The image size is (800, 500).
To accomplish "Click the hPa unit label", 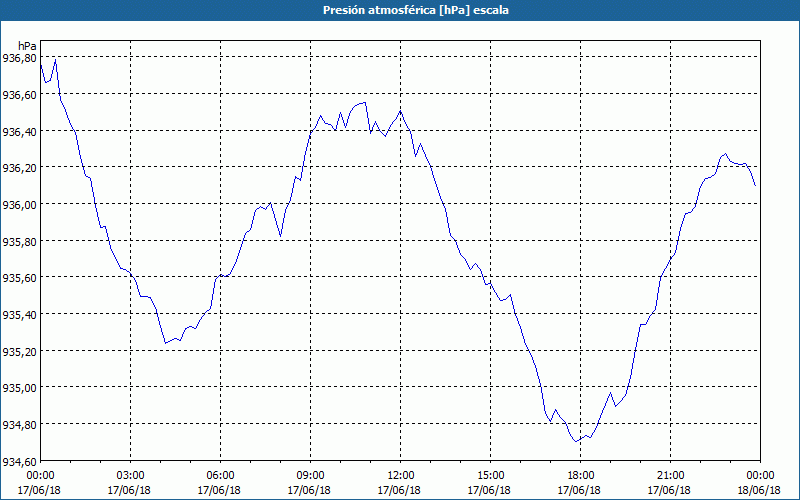I will (27, 46).
